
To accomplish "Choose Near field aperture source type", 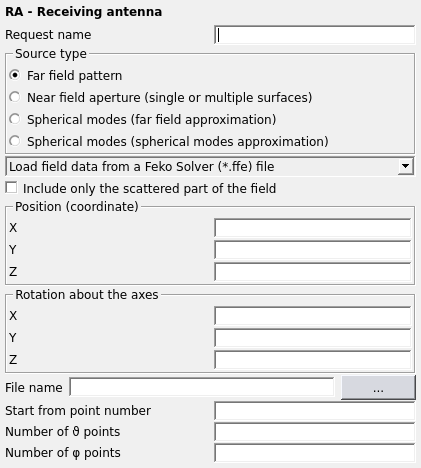I will pos(15,97).
